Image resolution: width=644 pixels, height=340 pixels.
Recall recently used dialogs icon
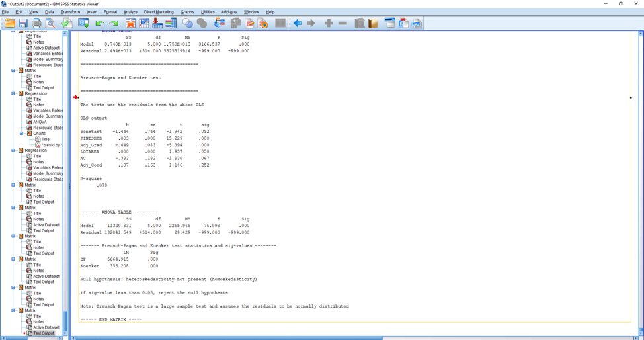pos(83,23)
